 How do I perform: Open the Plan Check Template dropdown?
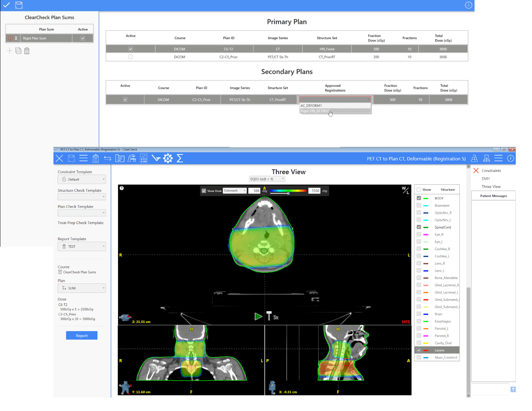(82, 213)
